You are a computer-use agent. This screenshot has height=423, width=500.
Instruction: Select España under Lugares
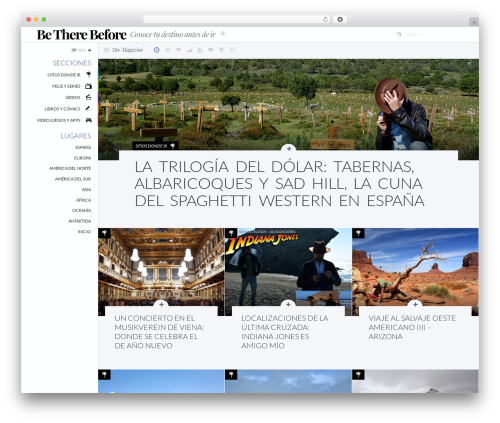pos(83,147)
